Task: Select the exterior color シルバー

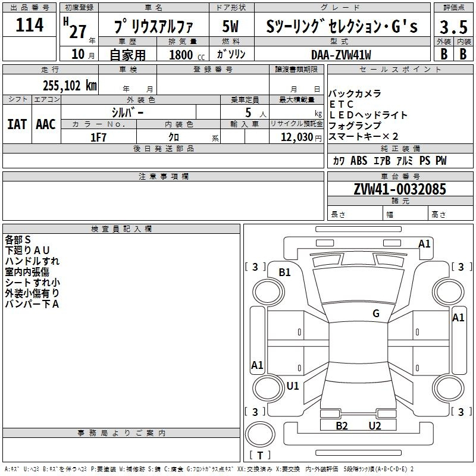Action: tap(127, 112)
